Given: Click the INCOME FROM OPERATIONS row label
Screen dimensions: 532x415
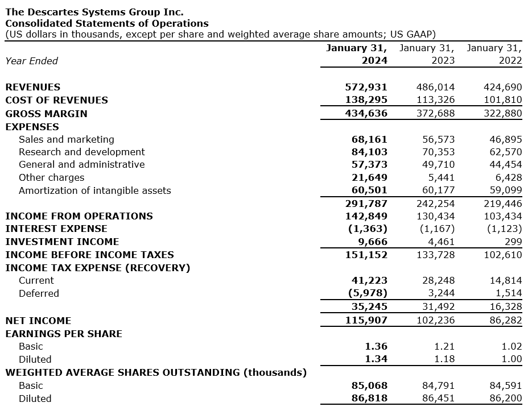Looking at the screenshot, I should (x=79, y=216).
